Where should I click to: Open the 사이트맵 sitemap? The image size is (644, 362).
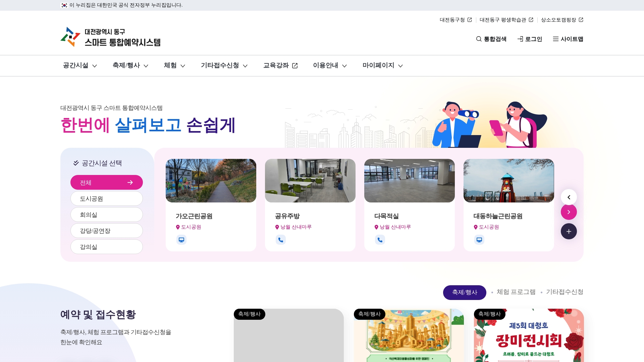point(568,39)
